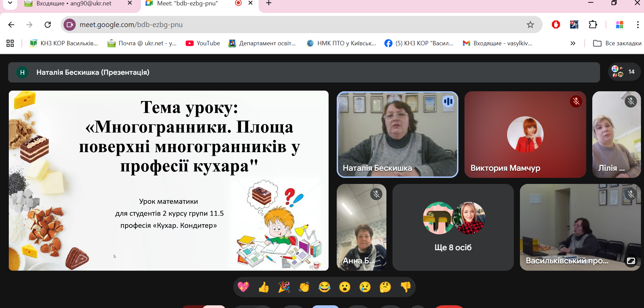
Task: Expand the hidden bookmarks overflow chevron
Action: pos(573,43)
